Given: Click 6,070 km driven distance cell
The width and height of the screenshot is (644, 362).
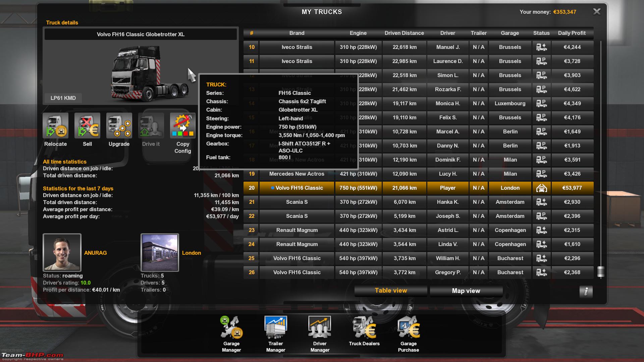Looking at the screenshot, I should (x=405, y=202).
